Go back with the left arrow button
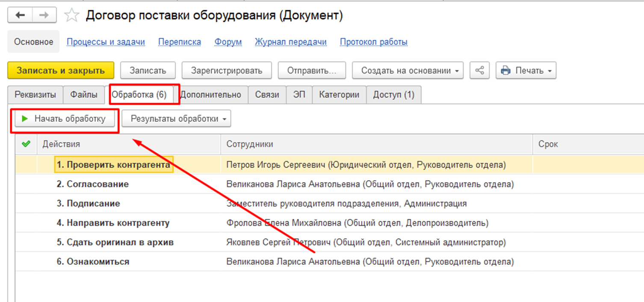This screenshot has height=302, width=644. point(20,15)
